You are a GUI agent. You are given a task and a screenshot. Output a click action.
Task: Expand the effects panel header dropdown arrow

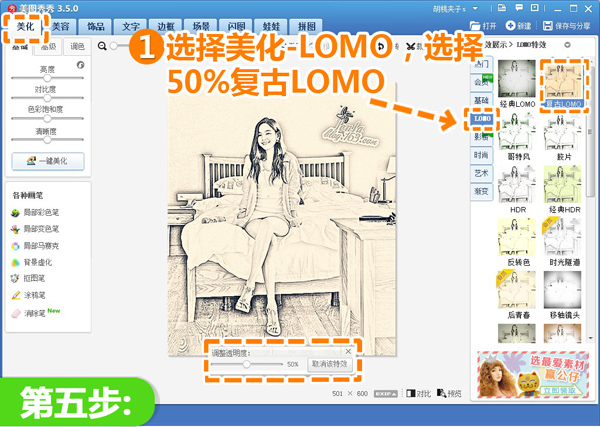[567, 45]
